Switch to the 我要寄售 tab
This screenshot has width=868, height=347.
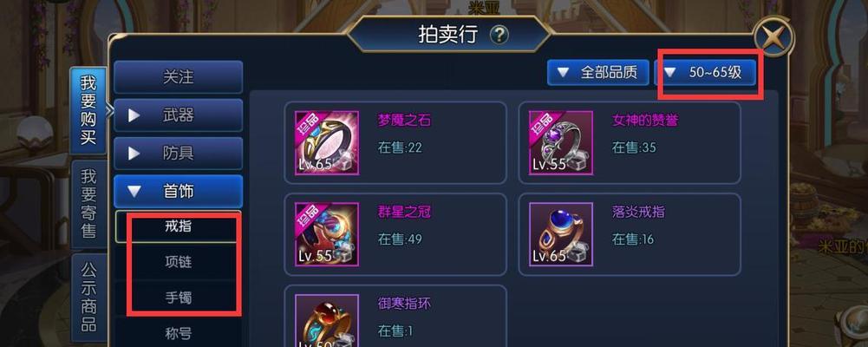(88, 204)
